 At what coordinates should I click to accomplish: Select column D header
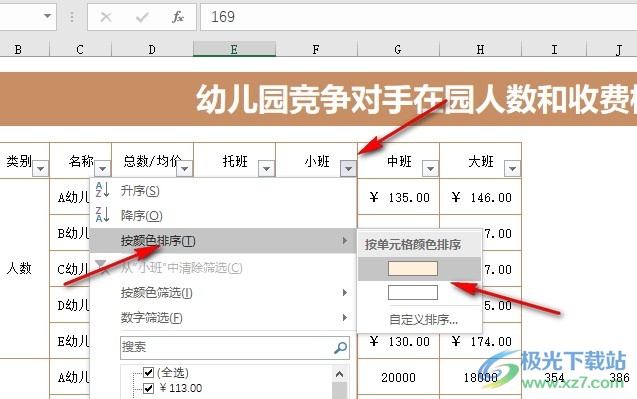(152, 50)
